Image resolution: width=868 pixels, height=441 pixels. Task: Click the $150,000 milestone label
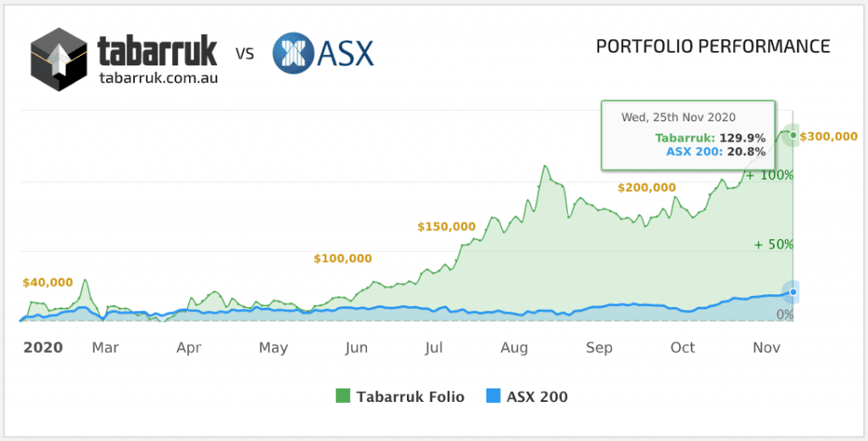(x=447, y=226)
